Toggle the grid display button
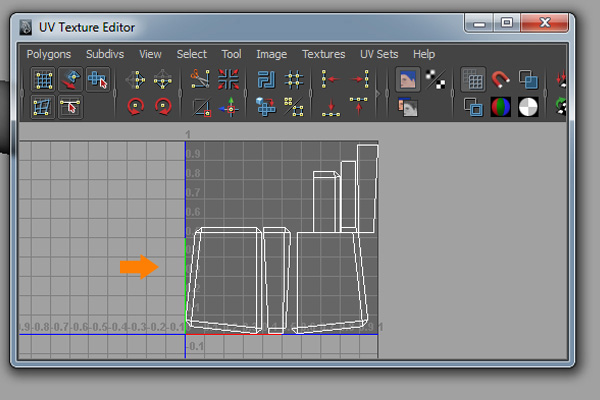The image size is (600, 400). coord(474,79)
